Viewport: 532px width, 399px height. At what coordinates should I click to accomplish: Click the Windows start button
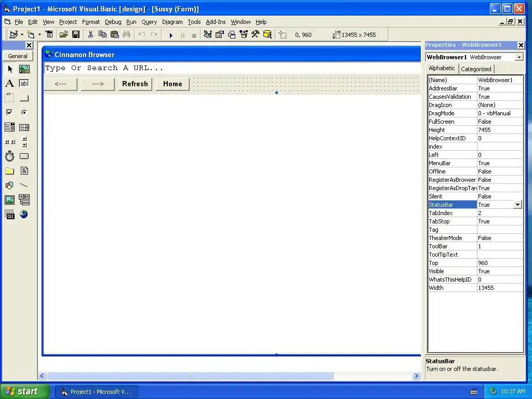pos(25,392)
